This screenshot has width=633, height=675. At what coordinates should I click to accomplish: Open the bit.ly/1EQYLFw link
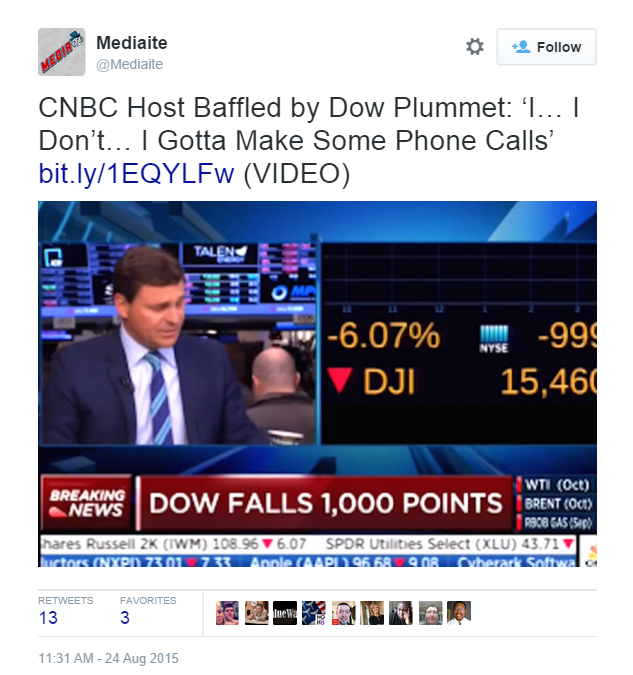[137, 174]
